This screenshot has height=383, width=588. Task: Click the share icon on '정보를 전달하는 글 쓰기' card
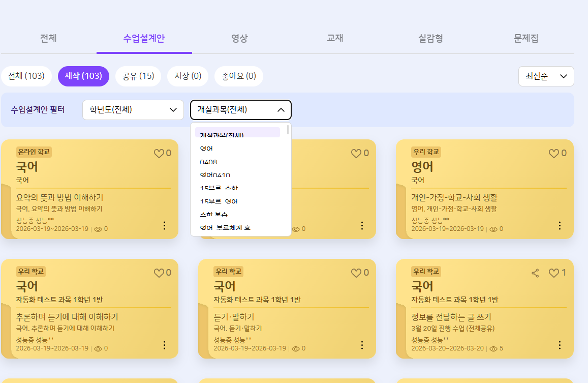pyautogui.click(x=535, y=273)
